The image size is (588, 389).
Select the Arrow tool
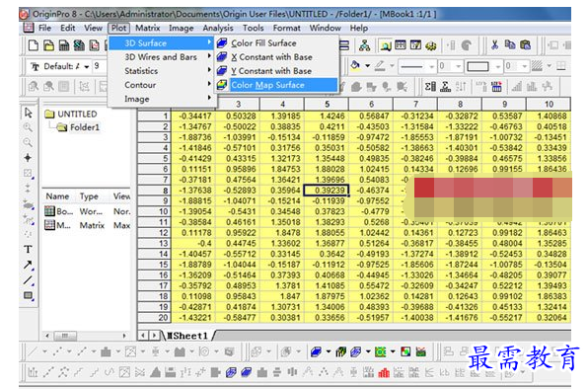point(28,265)
